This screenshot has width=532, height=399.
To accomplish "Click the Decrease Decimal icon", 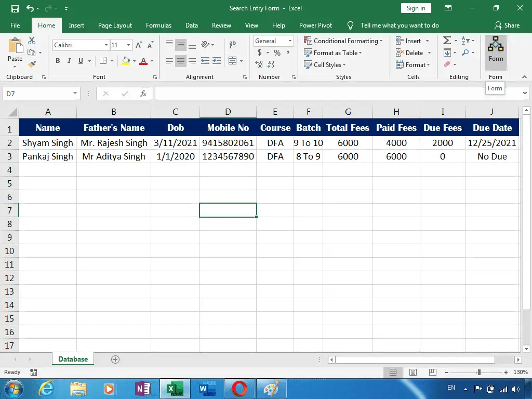I will point(271,64).
